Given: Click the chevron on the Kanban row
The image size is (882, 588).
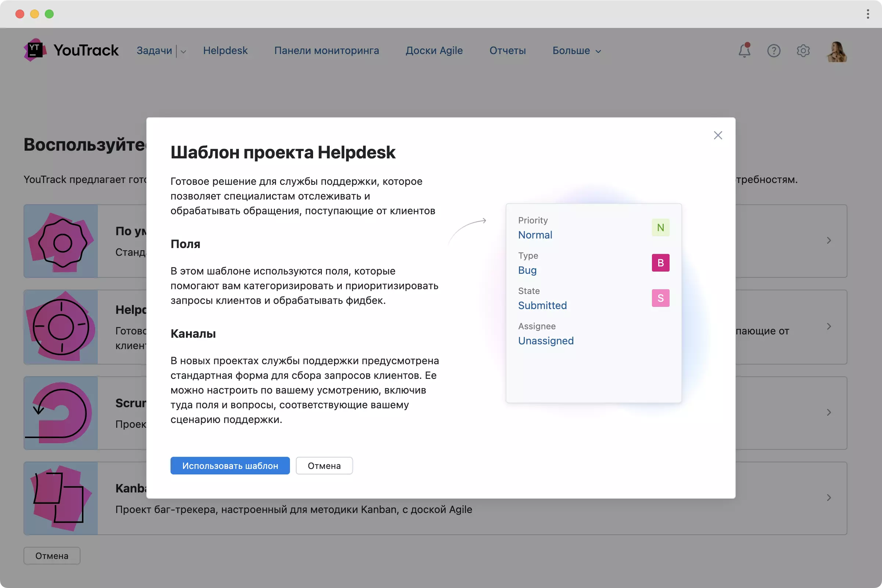Looking at the screenshot, I should (829, 498).
